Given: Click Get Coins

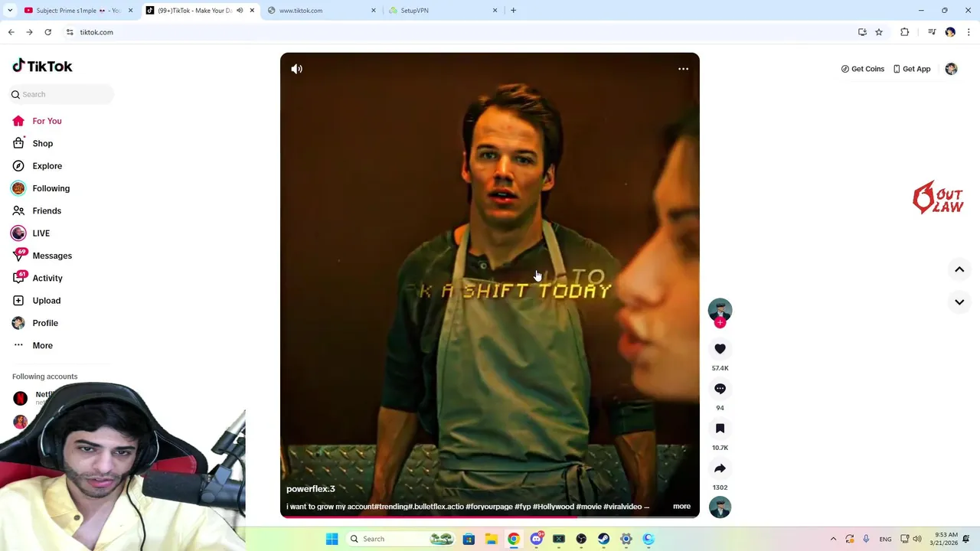Looking at the screenshot, I should (x=862, y=69).
